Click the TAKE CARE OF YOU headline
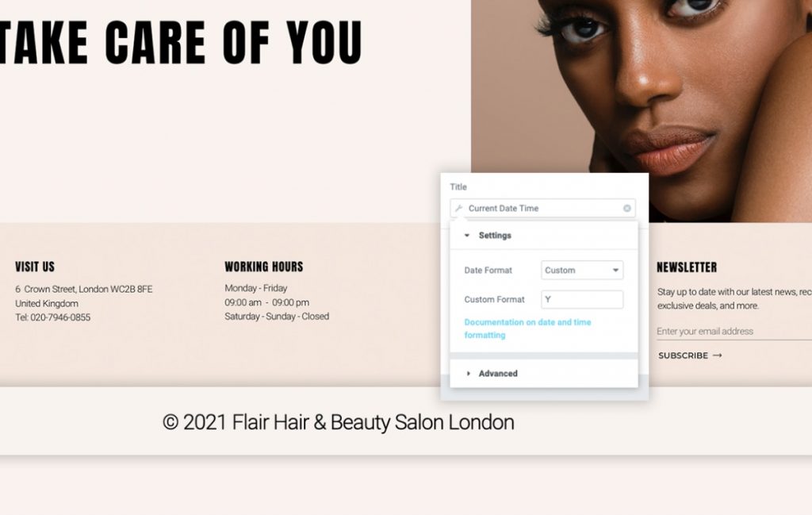 pos(181,43)
